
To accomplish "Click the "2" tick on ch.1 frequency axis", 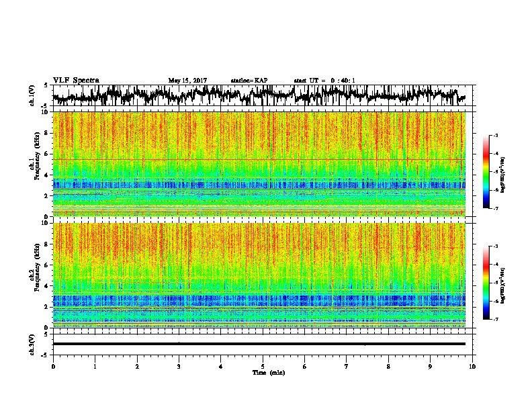I will coord(47,195).
